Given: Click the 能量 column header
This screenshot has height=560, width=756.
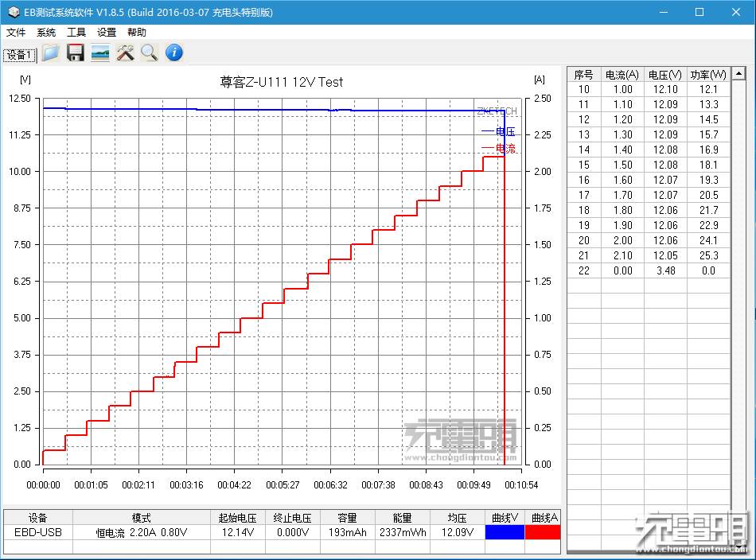Looking at the screenshot, I should pyautogui.click(x=403, y=518).
